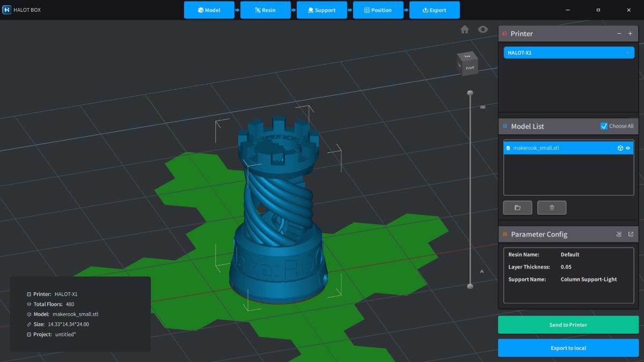The height and width of the screenshot is (362, 644).
Task: Click the Project untitled* text
Action: click(x=52, y=335)
